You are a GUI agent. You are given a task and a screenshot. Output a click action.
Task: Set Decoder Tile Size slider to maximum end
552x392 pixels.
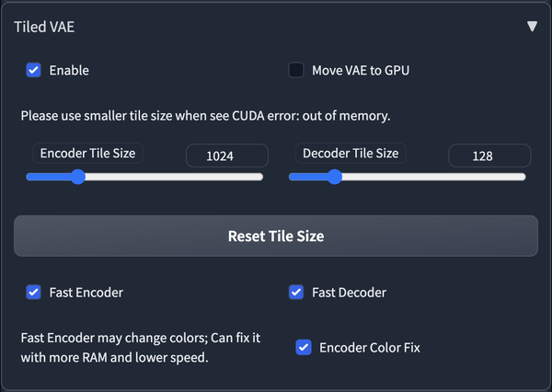(524, 177)
